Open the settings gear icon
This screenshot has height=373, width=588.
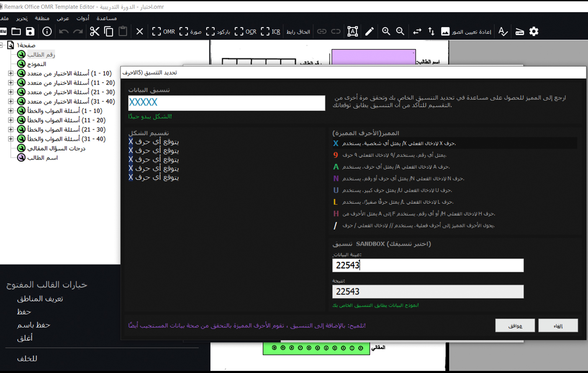tap(534, 31)
